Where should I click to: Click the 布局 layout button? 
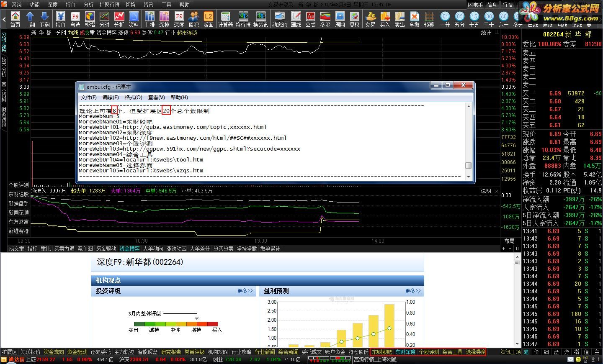point(509,241)
